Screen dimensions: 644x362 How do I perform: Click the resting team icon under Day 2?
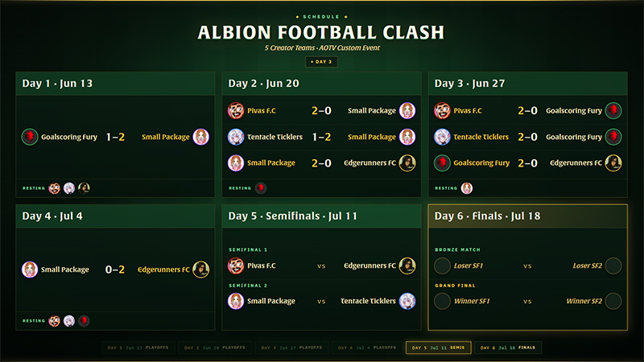261,188
